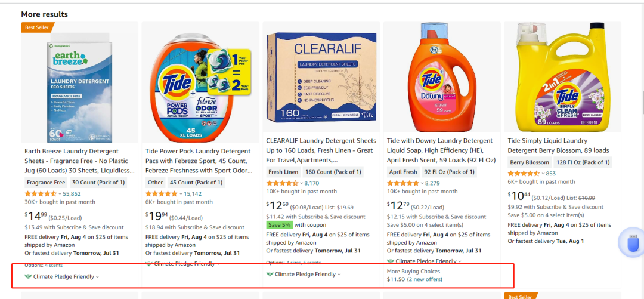The width and height of the screenshot is (644, 299).
Task: Open the 2 new offers link
Action: click(425, 279)
